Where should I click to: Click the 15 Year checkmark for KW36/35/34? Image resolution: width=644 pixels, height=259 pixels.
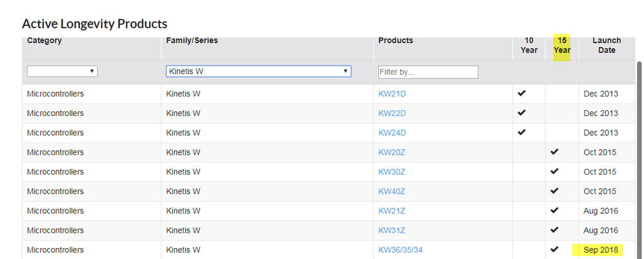(x=554, y=249)
